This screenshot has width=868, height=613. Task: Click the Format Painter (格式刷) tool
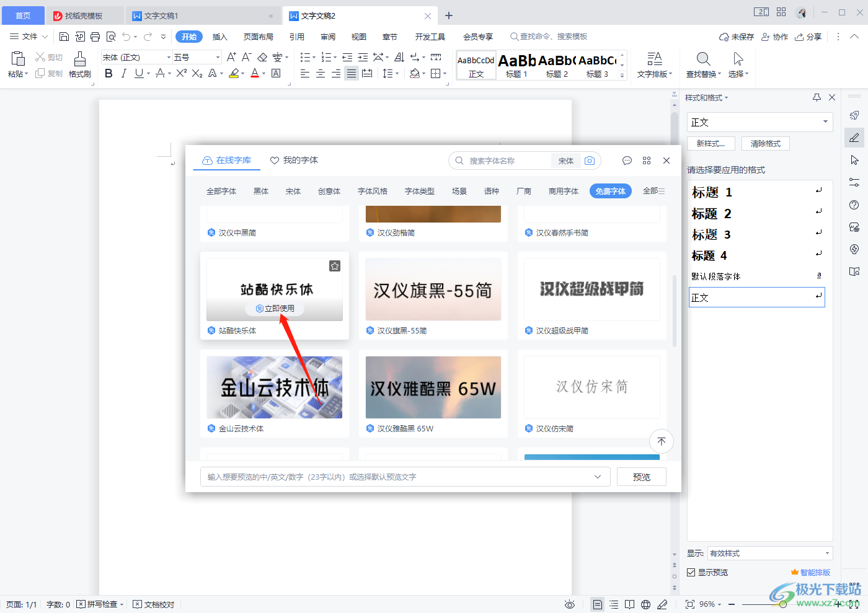click(x=80, y=64)
